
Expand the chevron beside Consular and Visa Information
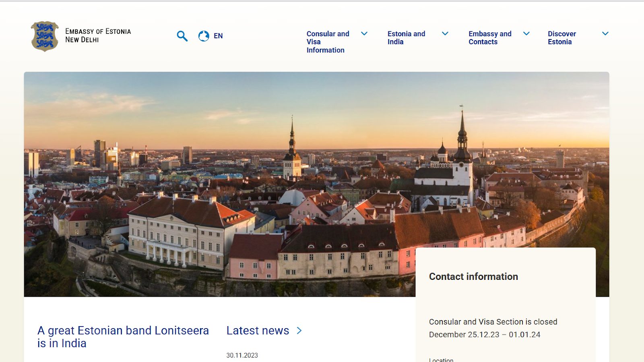click(364, 33)
